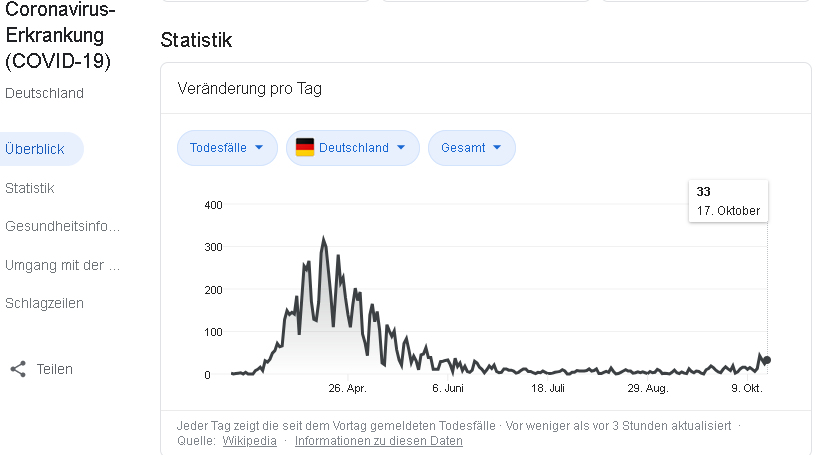The height and width of the screenshot is (455, 821).
Task: Click the 6. Juni axis label
Action: (447, 388)
